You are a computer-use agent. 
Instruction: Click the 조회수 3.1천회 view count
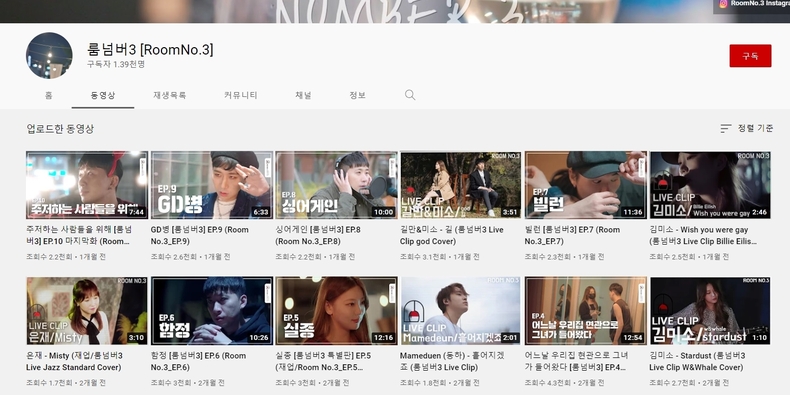pyautogui.click(x=423, y=257)
